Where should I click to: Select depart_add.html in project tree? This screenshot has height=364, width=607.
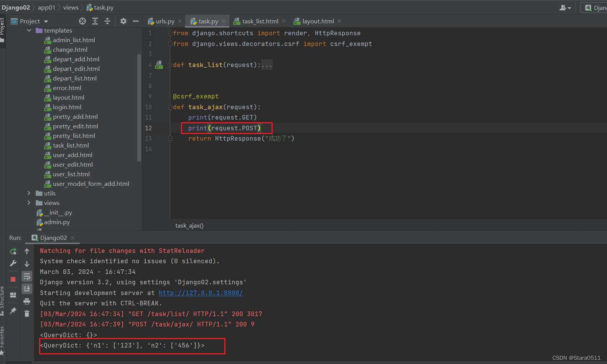(72, 59)
